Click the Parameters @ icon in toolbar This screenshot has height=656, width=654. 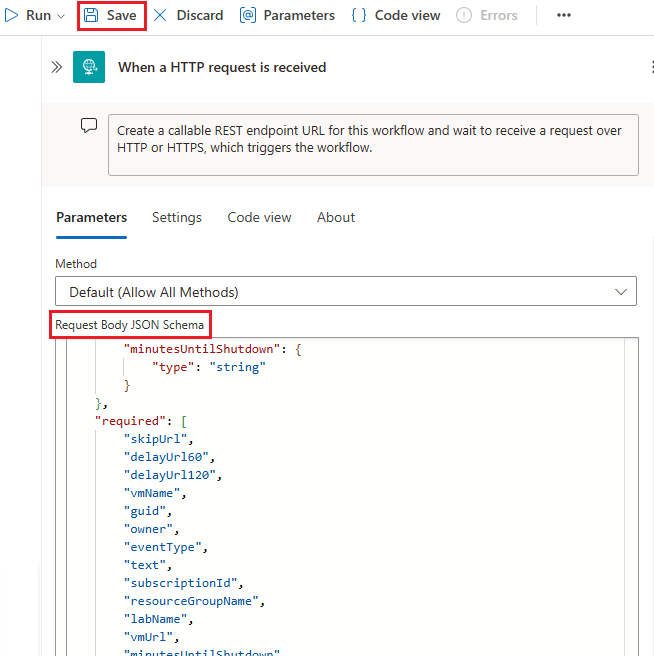pyautogui.click(x=248, y=15)
